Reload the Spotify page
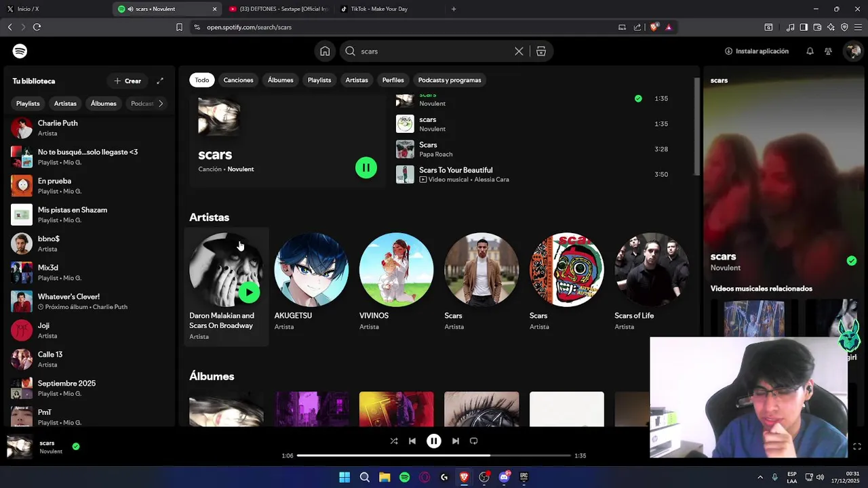The width and height of the screenshot is (868, 488). tap(37, 27)
